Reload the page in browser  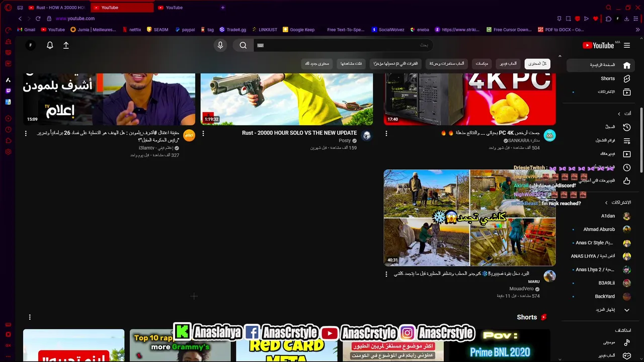coord(38,19)
